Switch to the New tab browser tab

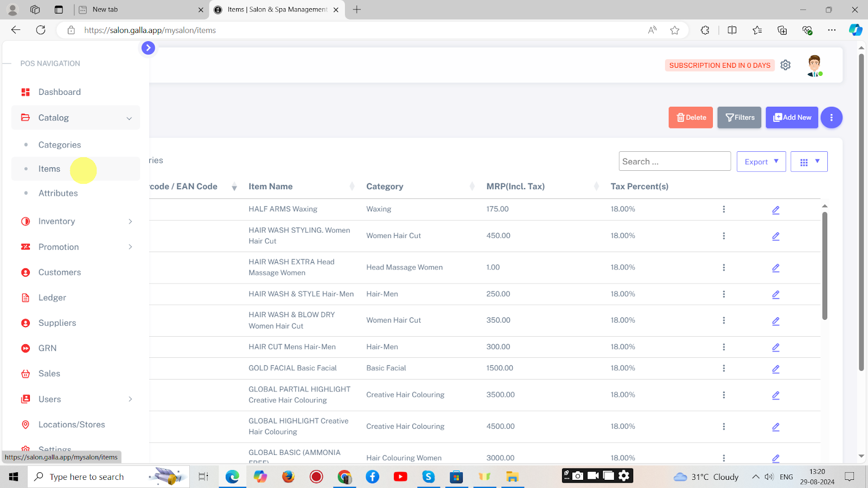click(x=141, y=10)
